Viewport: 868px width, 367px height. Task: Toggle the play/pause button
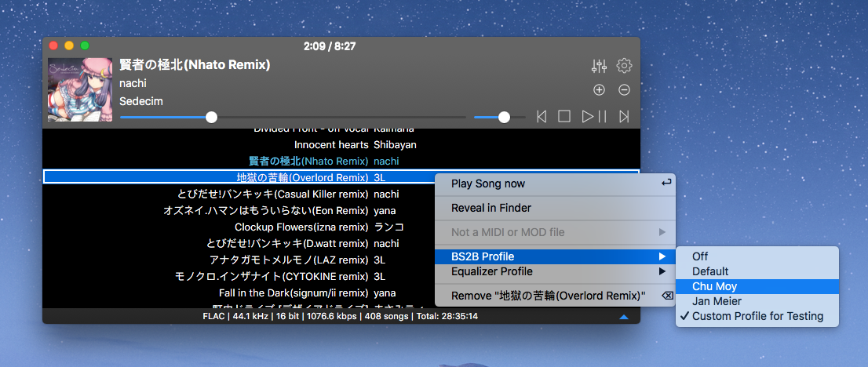click(595, 116)
